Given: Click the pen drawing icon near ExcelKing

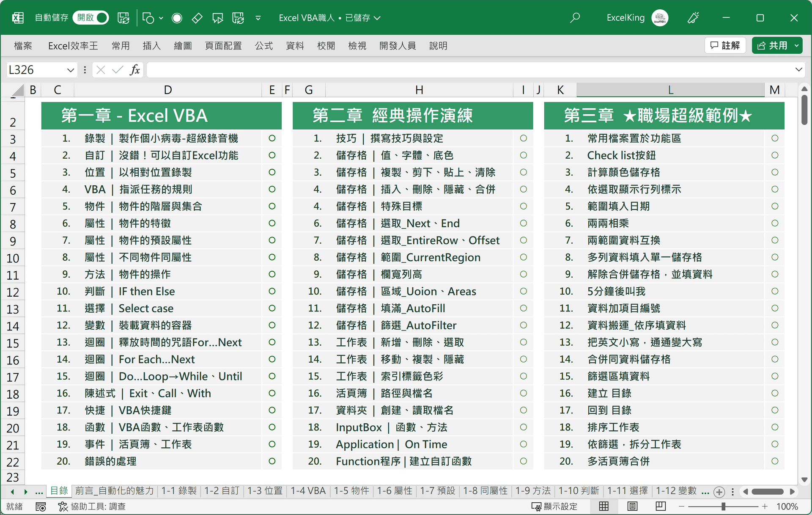Looking at the screenshot, I should point(693,18).
